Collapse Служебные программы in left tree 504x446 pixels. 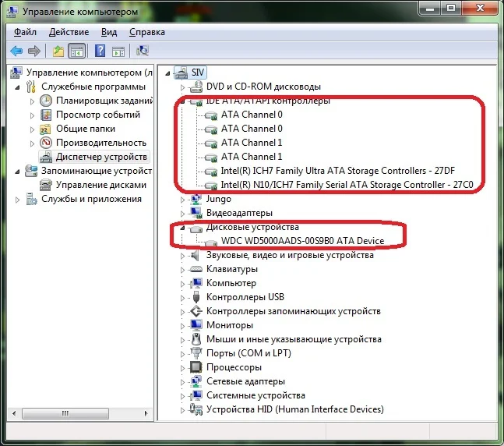[x=17, y=87]
